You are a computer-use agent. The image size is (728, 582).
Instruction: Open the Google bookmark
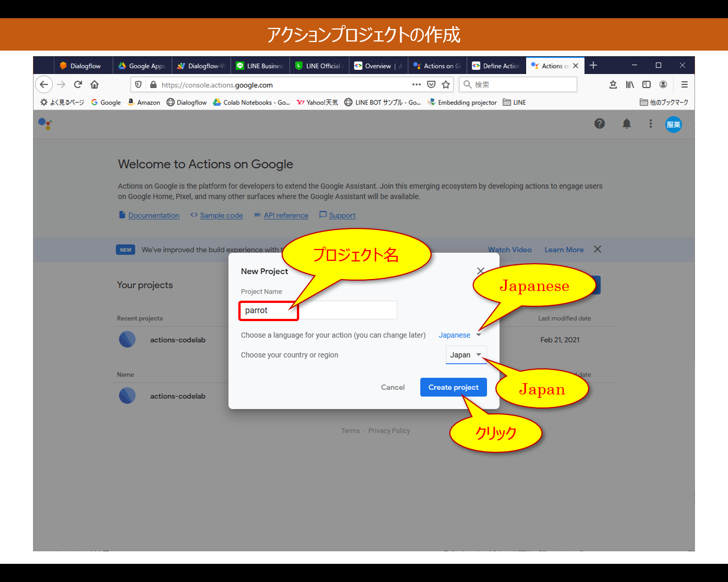click(106, 102)
